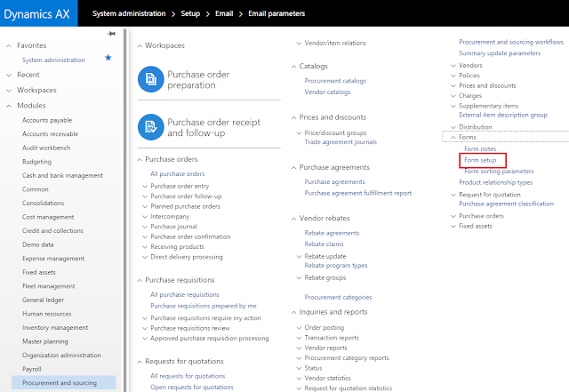Expand Rebate update
Screen dimensions: 569x392
[x=299, y=257]
